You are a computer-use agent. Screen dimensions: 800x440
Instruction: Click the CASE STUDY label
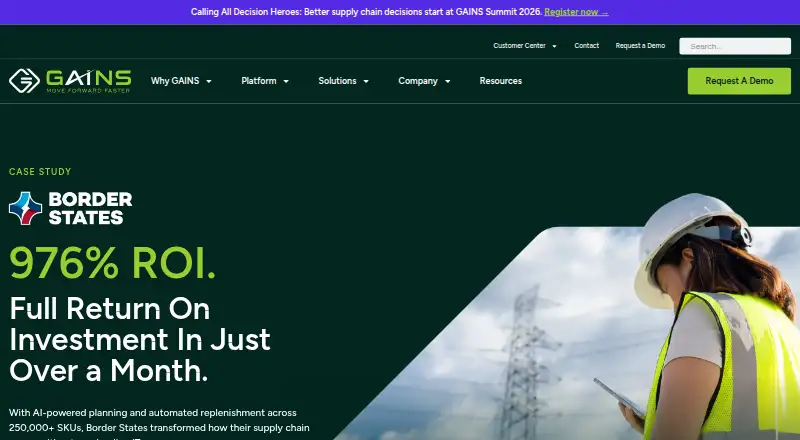point(40,172)
